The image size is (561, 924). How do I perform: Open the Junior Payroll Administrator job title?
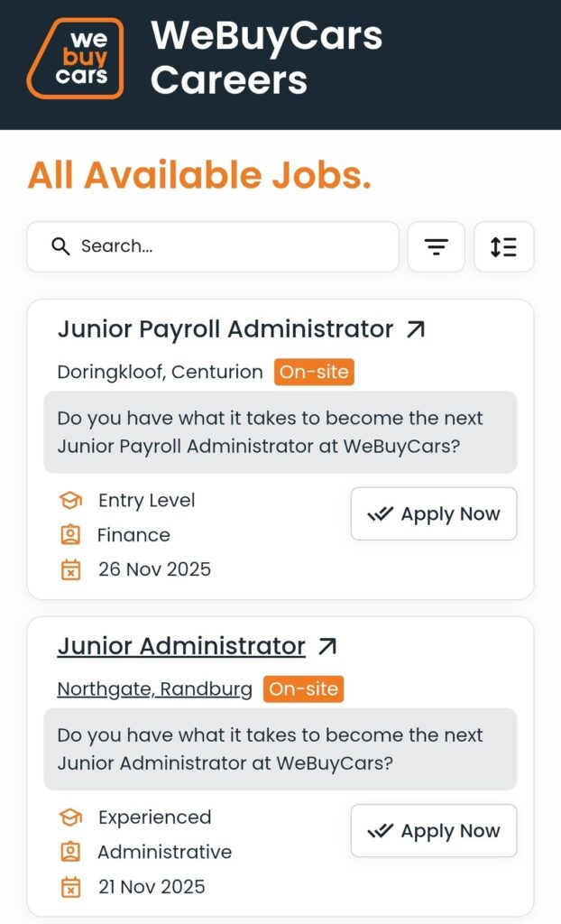click(x=225, y=329)
